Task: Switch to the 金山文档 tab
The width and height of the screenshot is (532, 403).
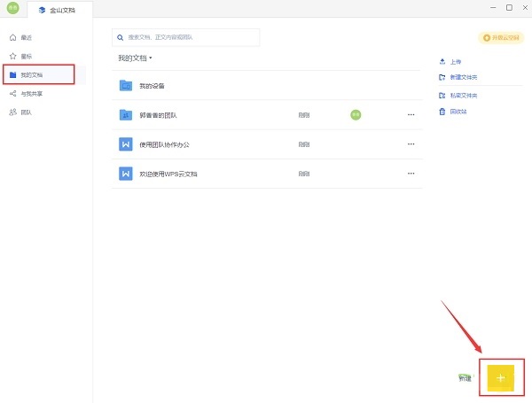Action: (60, 9)
